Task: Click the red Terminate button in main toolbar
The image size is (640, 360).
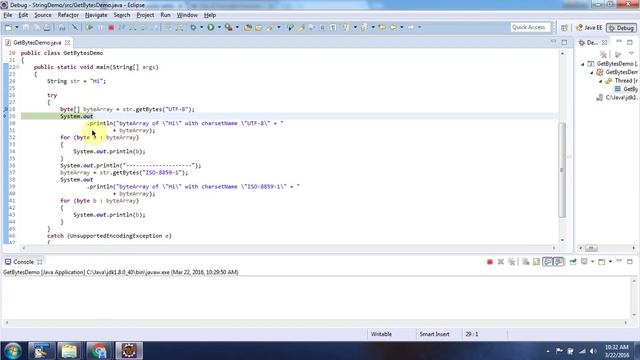Action: pyautogui.click(x=111, y=27)
